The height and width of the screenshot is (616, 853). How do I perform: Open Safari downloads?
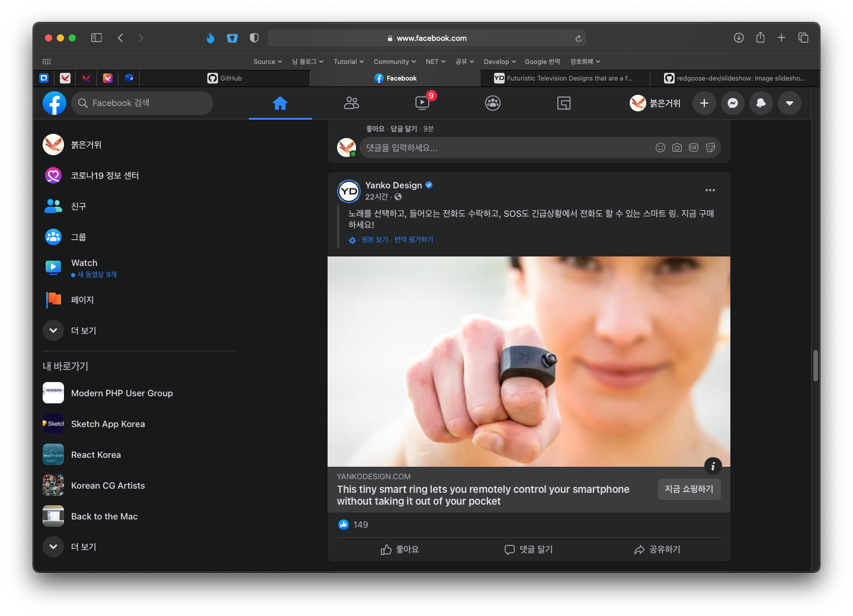pyautogui.click(x=739, y=38)
